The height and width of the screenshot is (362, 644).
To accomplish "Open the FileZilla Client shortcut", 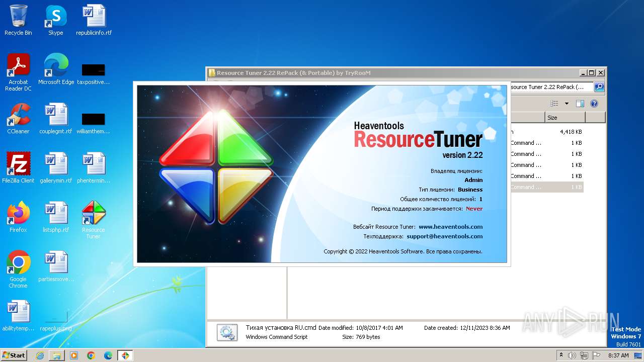I will (18, 168).
